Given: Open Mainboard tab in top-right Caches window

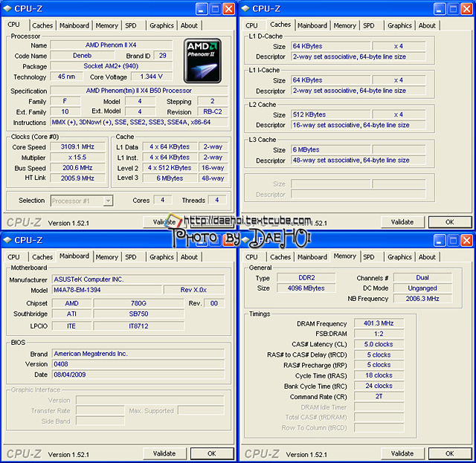Looking at the screenshot, I should [312, 25].
